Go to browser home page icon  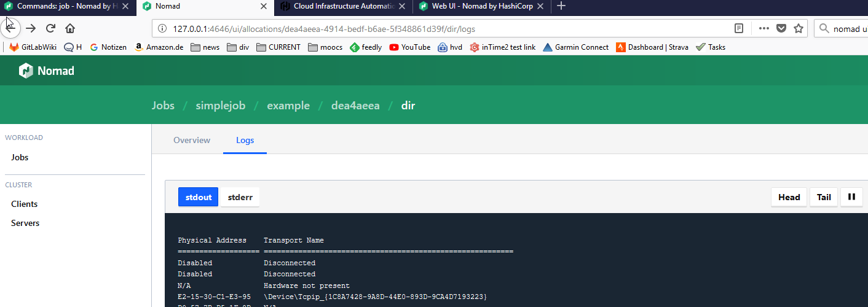70,28
